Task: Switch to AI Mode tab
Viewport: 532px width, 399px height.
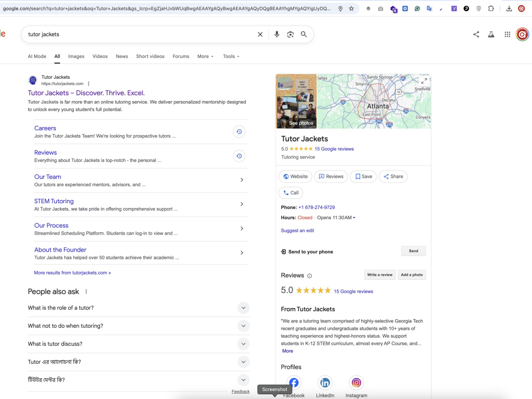Action: [37, 56]
